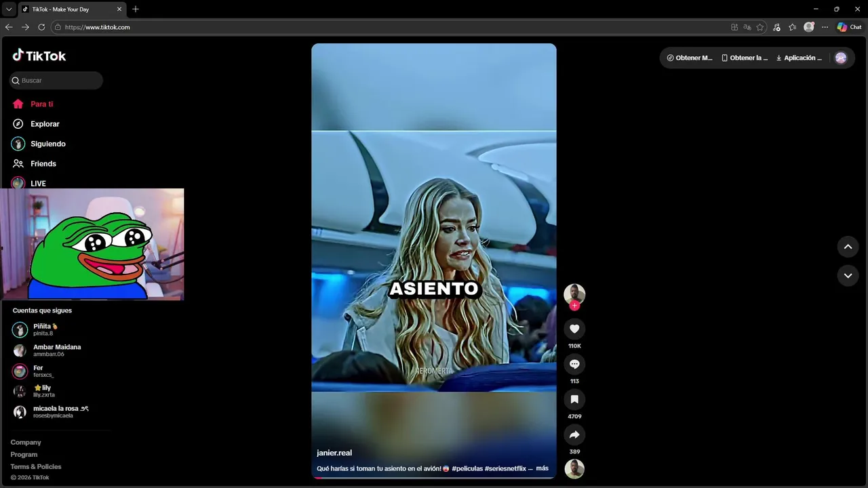The width and height of the screenshot is (868, 488).
Task: Open Fer account from followed list
Action: (x=33, y=371)
